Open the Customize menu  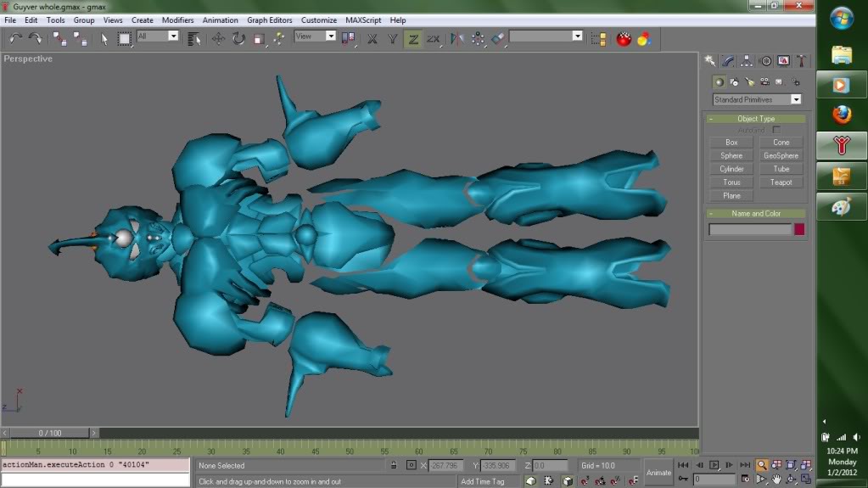pos(318,20)
